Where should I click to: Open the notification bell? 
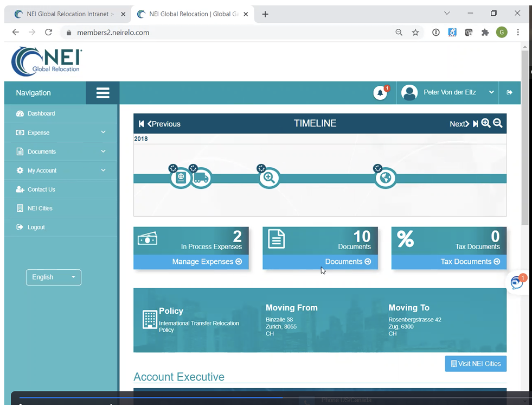pyautogui.click(x=380, y=92)
